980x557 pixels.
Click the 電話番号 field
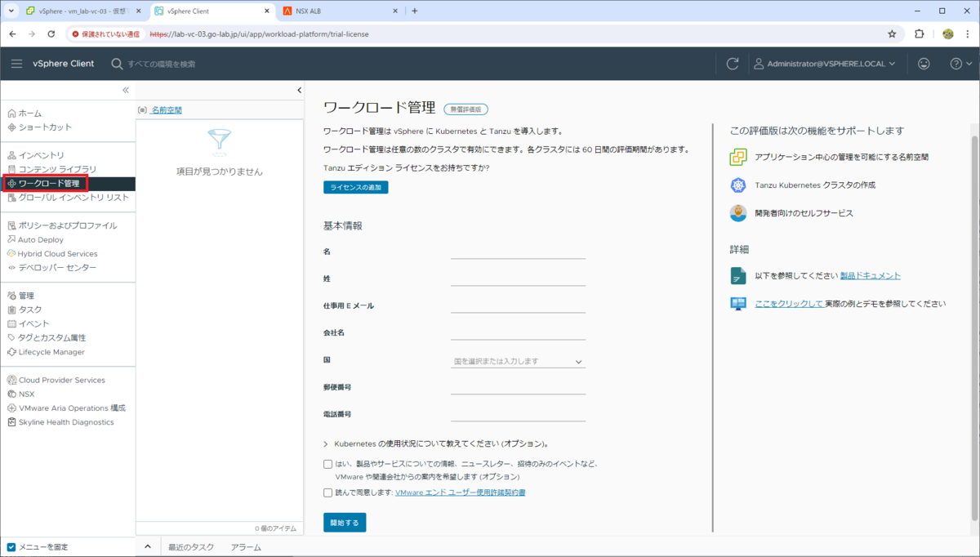518,413
